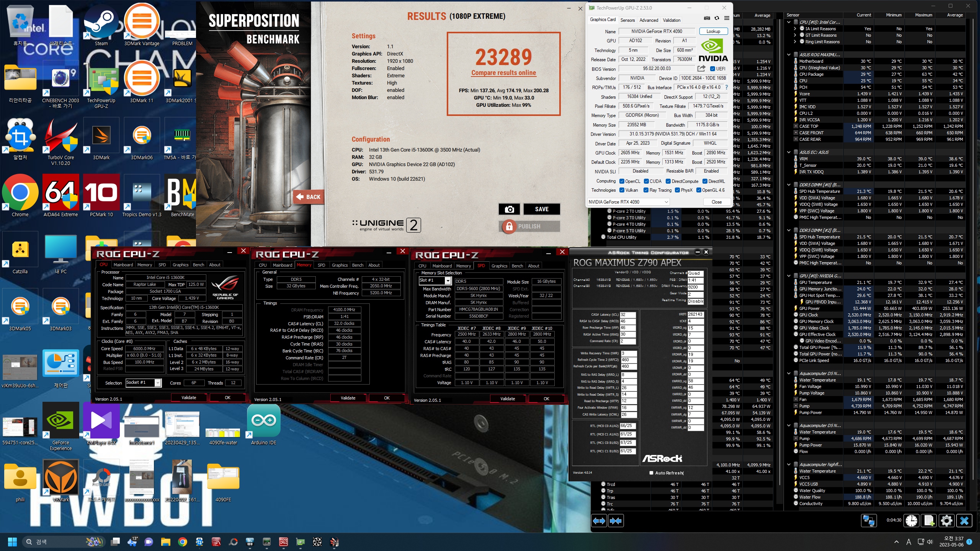Open Graphics tab in the CPU-Z SPD window
The width and height of the screenshot is (980, 551).
pyautogui.click(x=499, y=266)
